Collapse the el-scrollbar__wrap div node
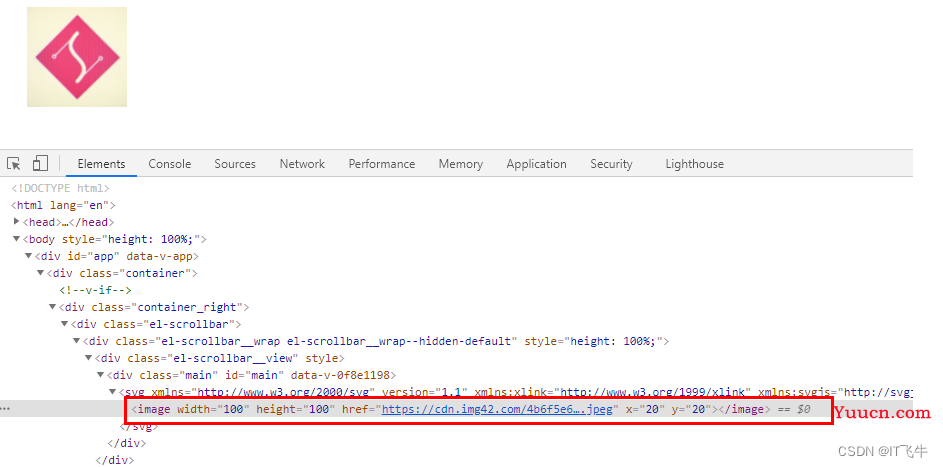The width and height of the screenshot is (943, 467). tap(77, 341)
